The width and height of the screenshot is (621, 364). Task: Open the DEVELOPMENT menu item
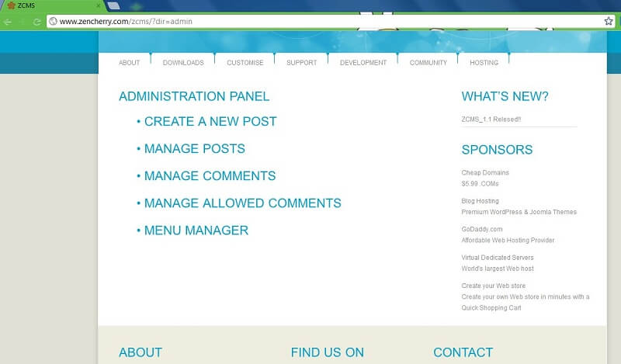click(363, 63)
